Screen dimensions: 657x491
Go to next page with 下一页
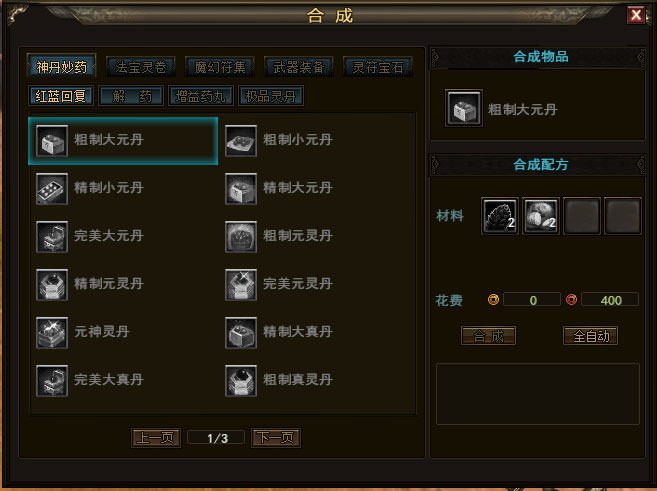point(276,438)
